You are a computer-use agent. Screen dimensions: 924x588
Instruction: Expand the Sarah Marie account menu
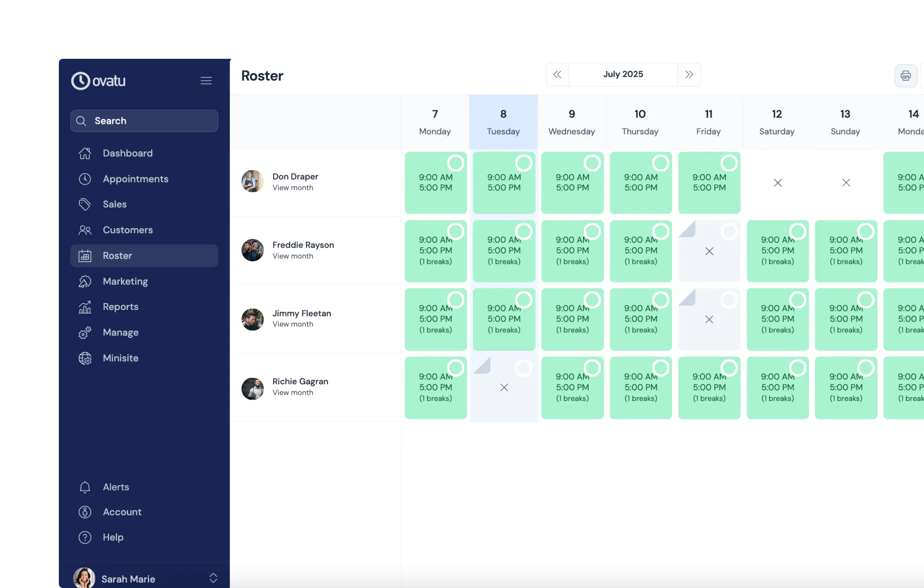pos(213,577)
